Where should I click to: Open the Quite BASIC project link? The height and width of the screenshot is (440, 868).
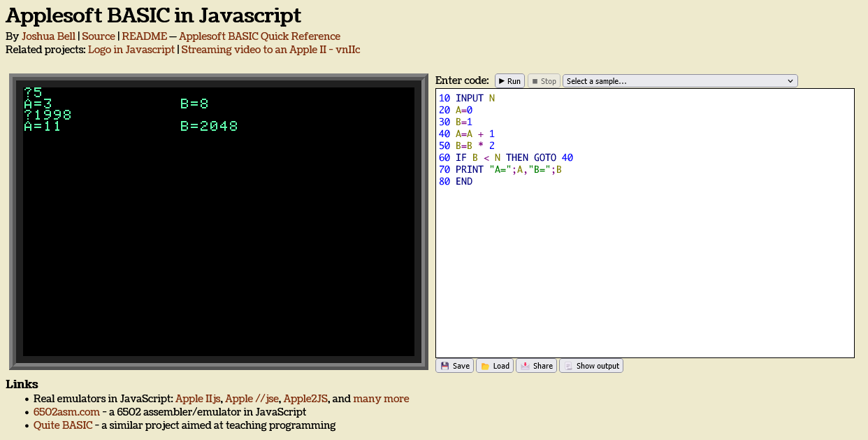pyautogui.click(x=63, y=425)
